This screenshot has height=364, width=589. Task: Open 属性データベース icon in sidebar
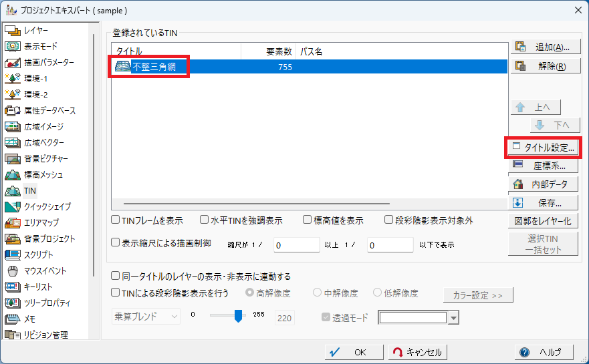point(13,111)
